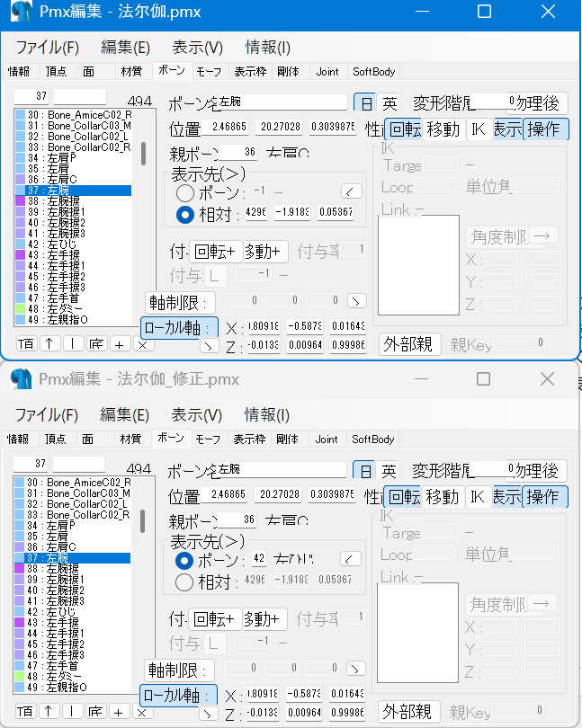Image resolution: width=582 pixels, height=728 pixels.
Task: Move bone to top in 法尔伽_修正.pmx list
Action: pos(25,712)
